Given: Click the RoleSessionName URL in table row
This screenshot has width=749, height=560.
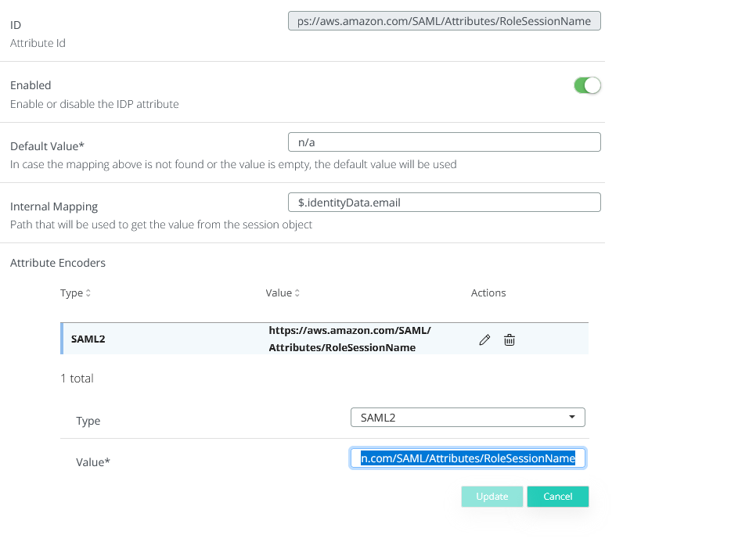Looking at the screenshot, I should pyautogui.click(x=349, y=339).
